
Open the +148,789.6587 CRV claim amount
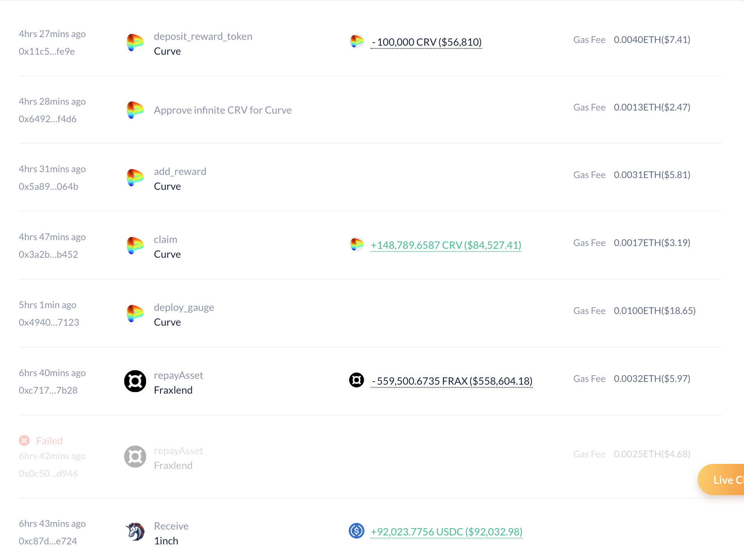coord(446,245)
